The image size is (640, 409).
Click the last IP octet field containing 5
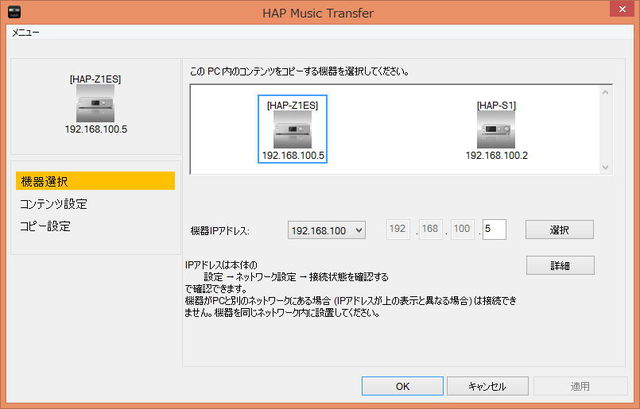point(494,229)
